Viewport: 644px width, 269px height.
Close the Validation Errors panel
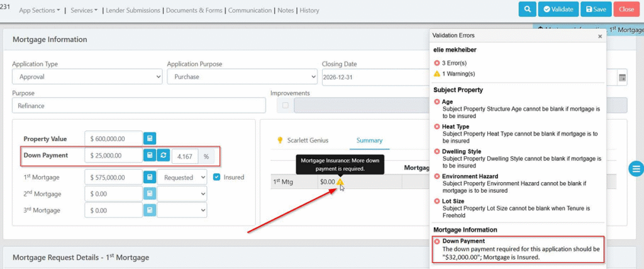599,36
